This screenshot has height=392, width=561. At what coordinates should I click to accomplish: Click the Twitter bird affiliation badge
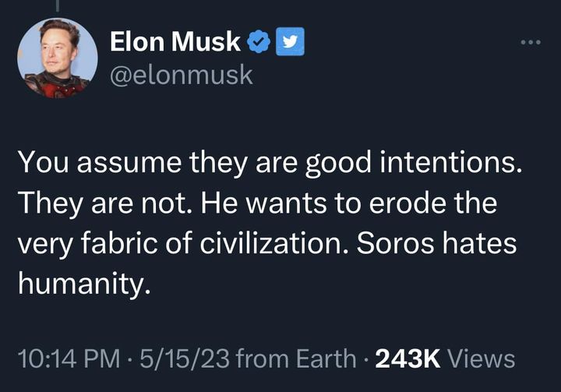(290, 41)
